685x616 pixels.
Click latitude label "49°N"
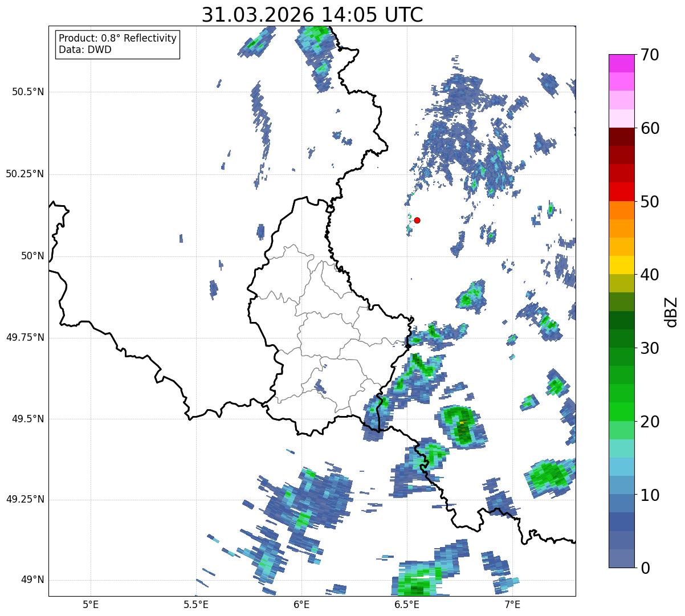point(32,580)
